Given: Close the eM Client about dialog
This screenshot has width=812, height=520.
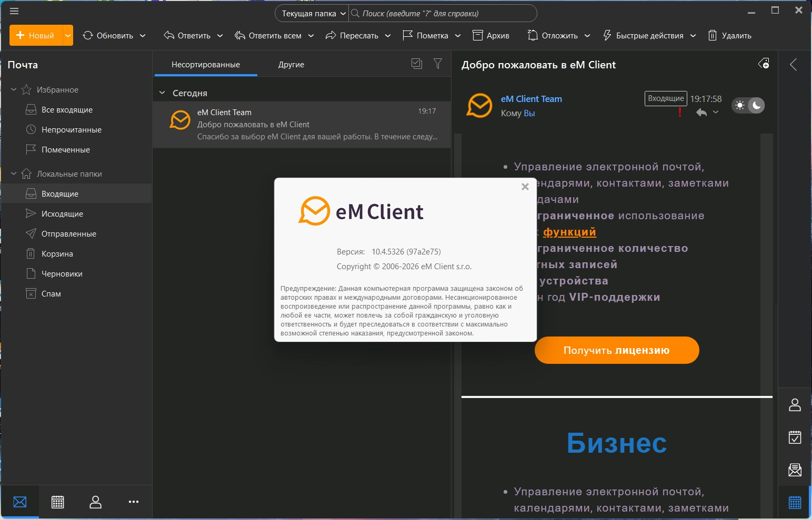Looking at the screenshot, I should 525,187.
